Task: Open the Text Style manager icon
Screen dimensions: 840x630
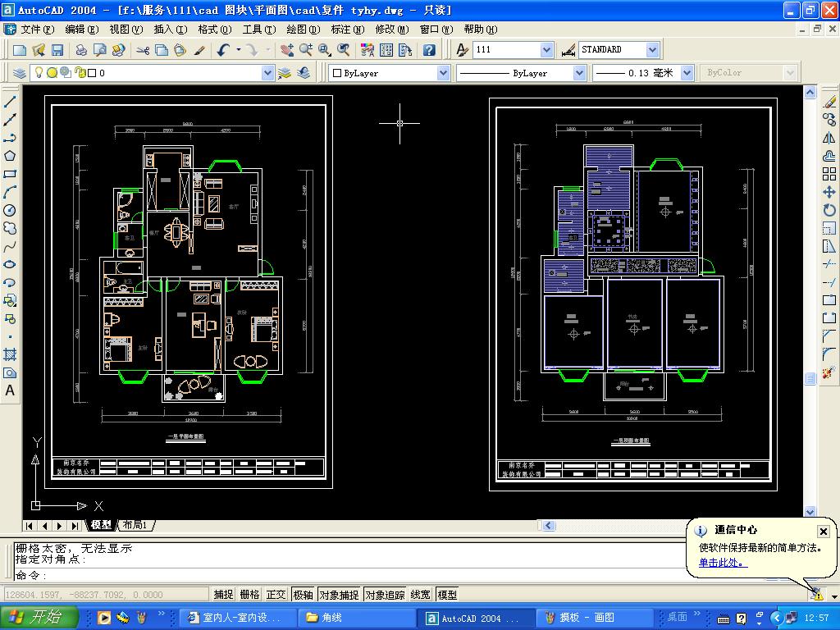Action: (x=462, y=50)
